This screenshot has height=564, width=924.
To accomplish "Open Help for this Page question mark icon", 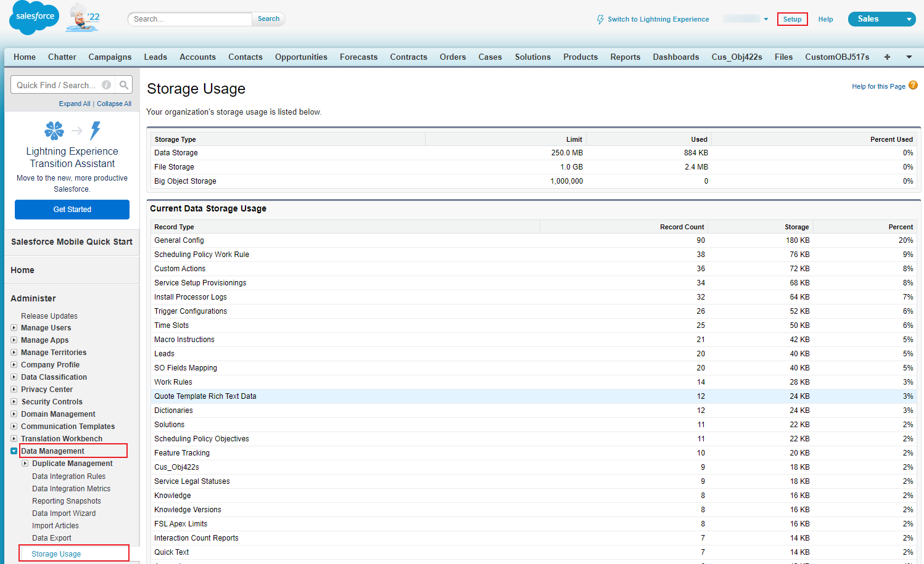I will [x=914, y=86].
